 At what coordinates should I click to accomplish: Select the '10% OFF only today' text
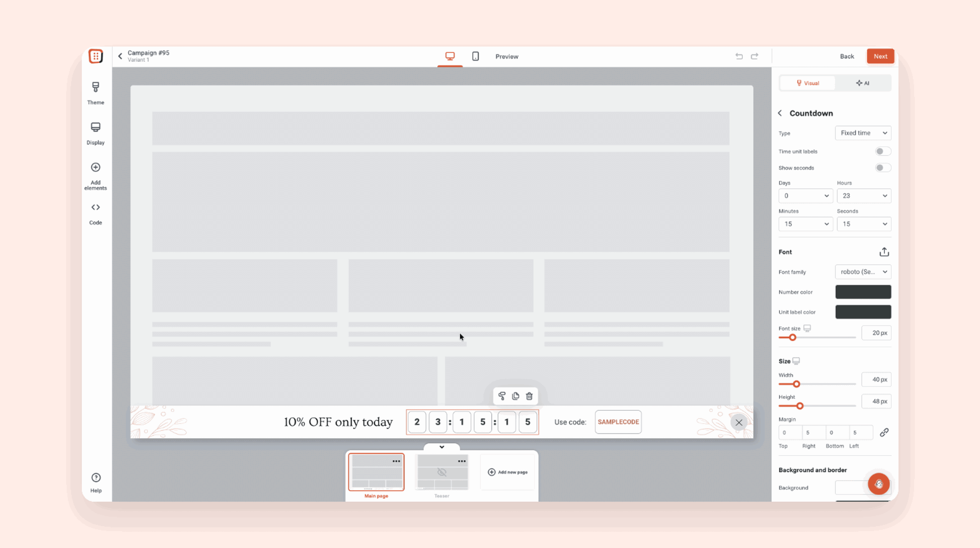338,422
